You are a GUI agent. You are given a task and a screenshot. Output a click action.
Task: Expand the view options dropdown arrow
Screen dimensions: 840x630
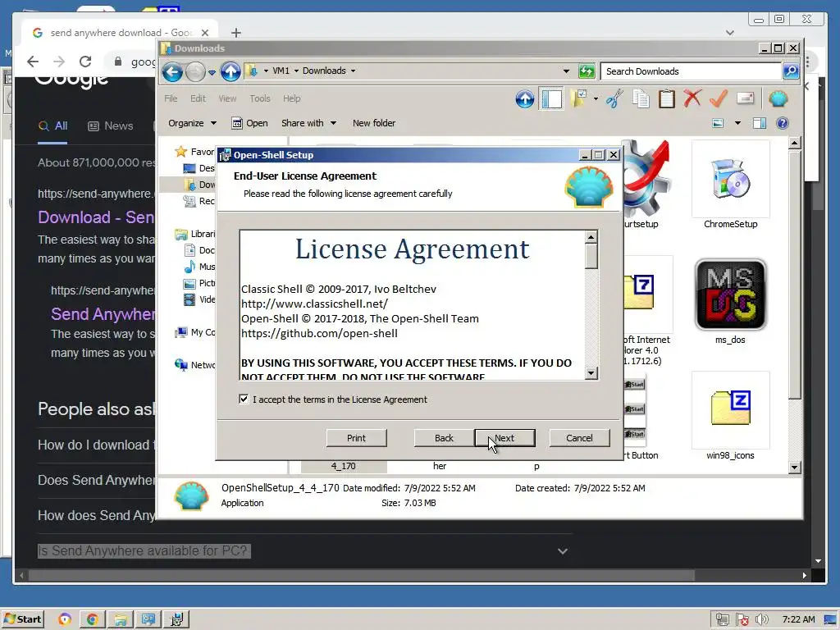[x=737, y=123]
